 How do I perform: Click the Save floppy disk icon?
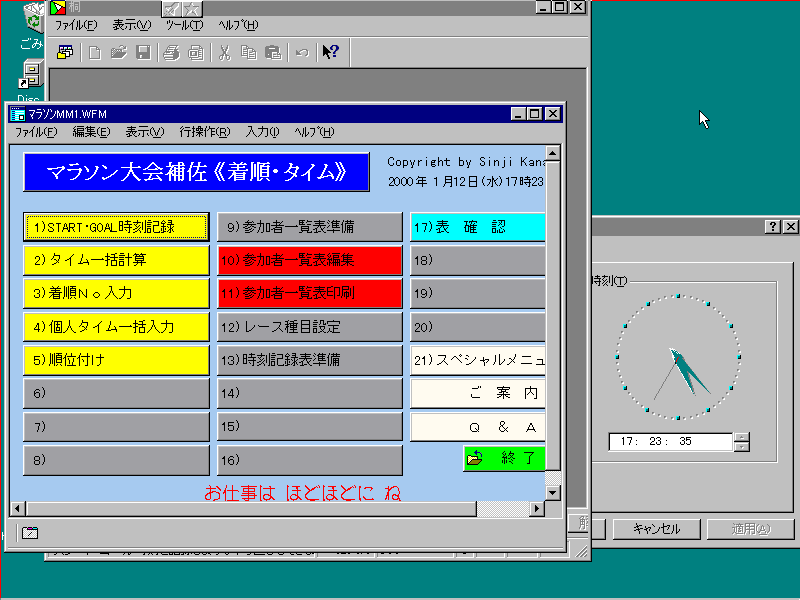click(143, 52)
